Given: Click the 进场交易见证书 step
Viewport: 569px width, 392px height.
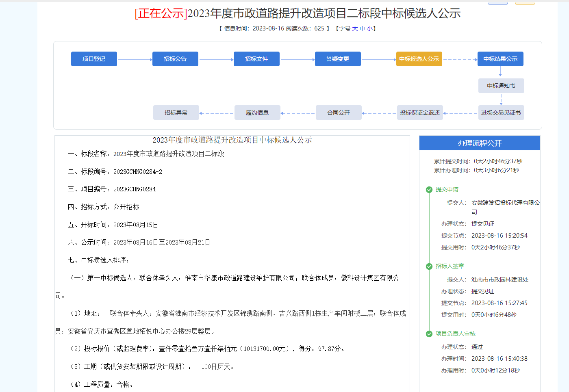Looking at the screenshot, I should point(501,113).
